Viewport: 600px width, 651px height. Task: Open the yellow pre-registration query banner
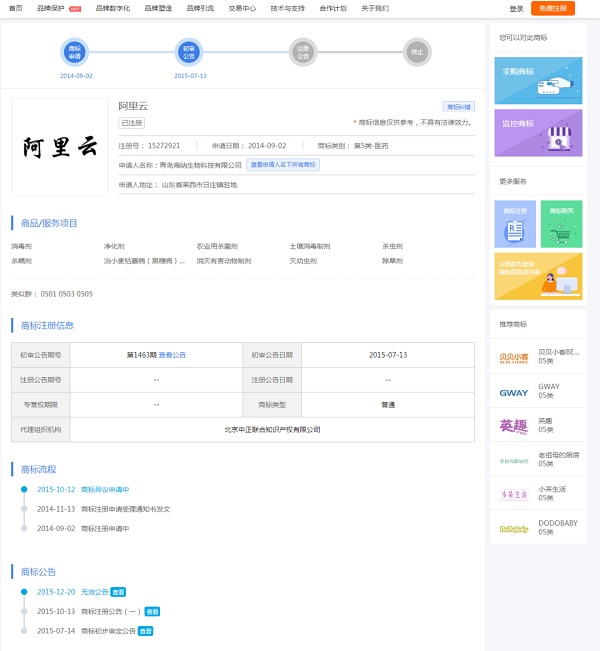[x=538, y=276]
